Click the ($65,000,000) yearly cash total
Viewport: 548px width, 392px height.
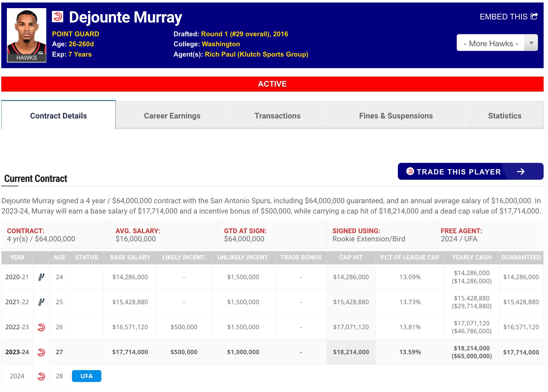pos(472,356)
